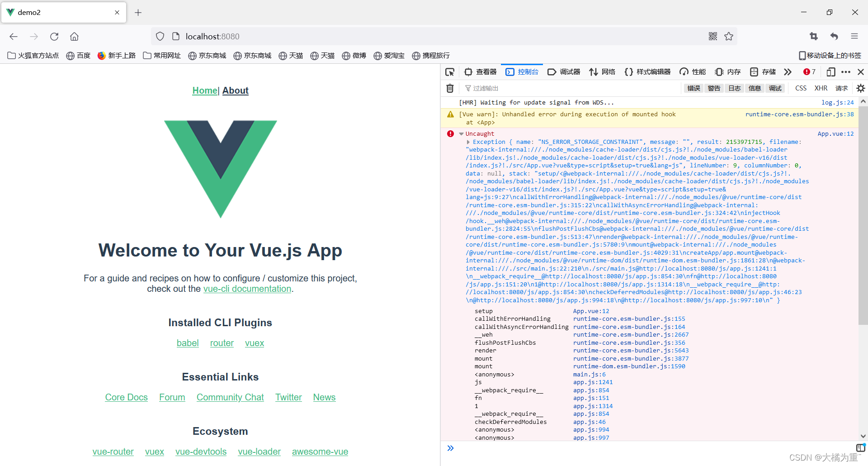Screen dimensions: 868x466
Task: Click the error count badge showing 7
Action: coord(809,72)
